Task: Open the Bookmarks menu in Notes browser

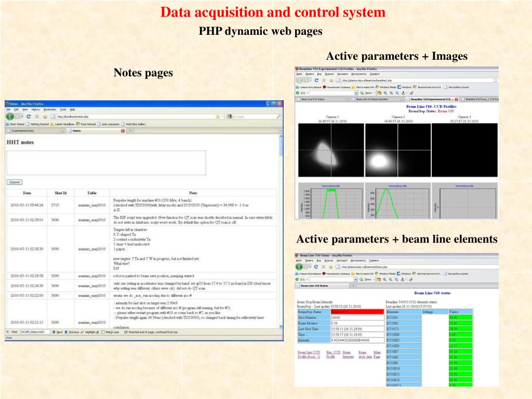Action: click(x=49, y=110)
